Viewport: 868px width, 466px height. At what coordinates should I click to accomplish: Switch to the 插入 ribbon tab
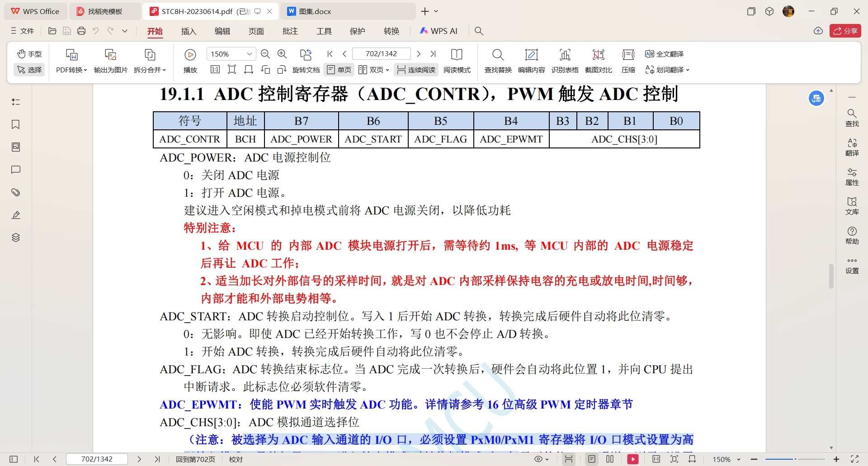pyautogui.click(x=189, y=31)
